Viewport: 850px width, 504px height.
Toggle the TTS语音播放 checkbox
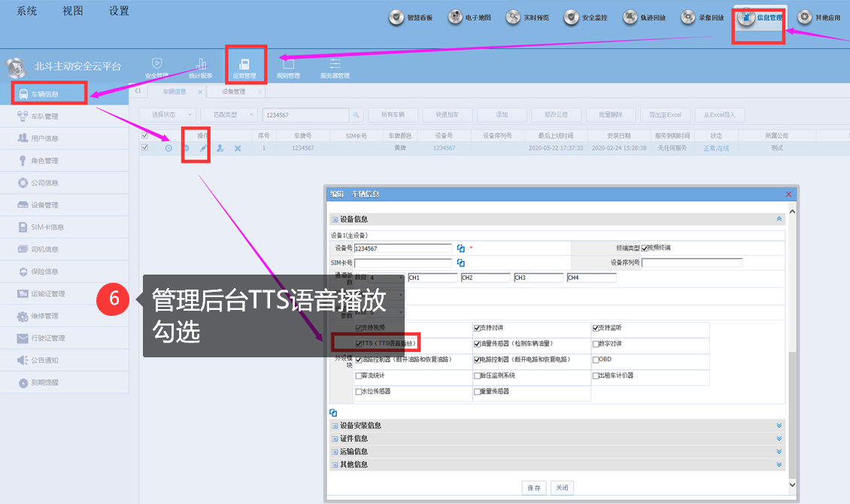[359, 344]
